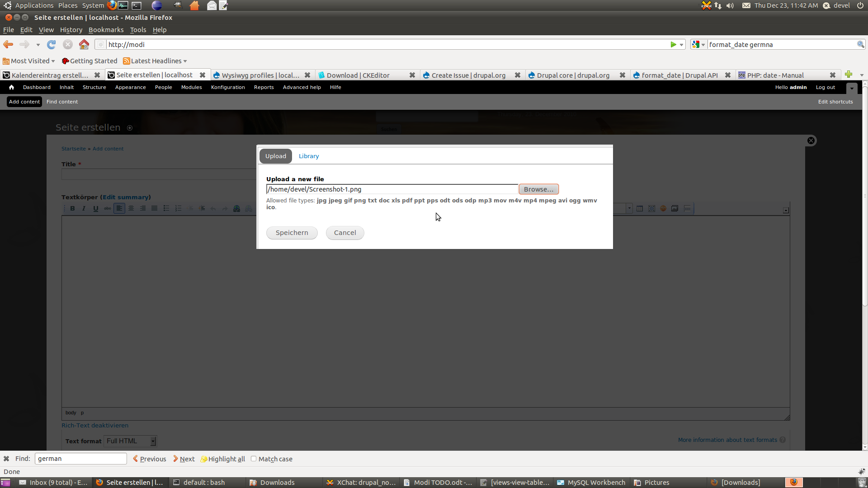Insert a smiley emoticon
This screenshot has height=488, width=868.
pos(663,208)
